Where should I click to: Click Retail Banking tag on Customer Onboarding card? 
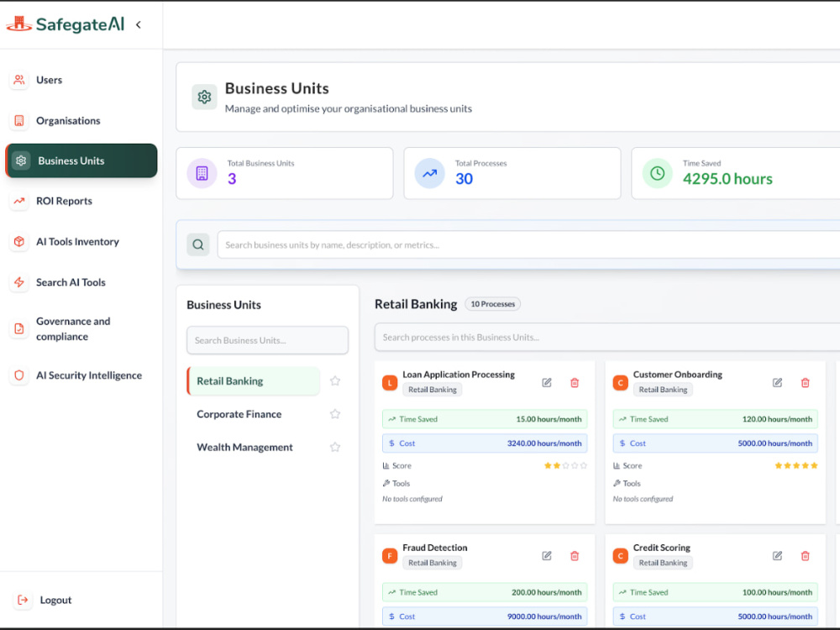pos(664,390)
